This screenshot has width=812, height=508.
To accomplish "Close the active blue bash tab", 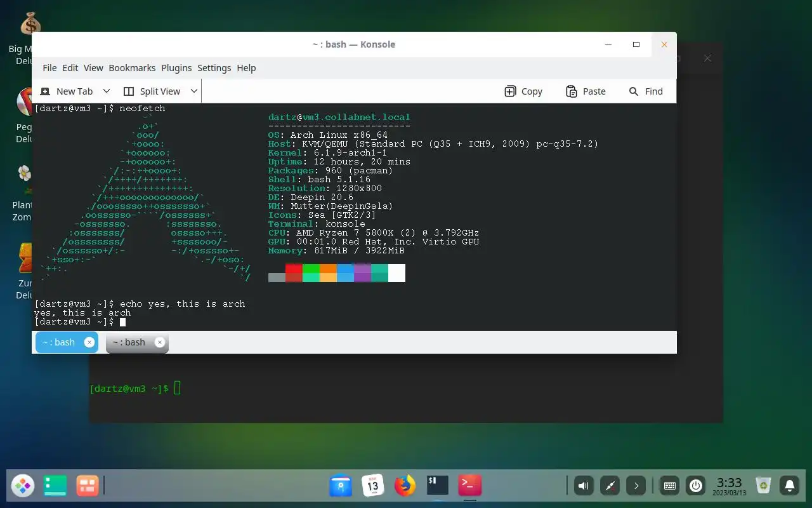I will [89, 342].
